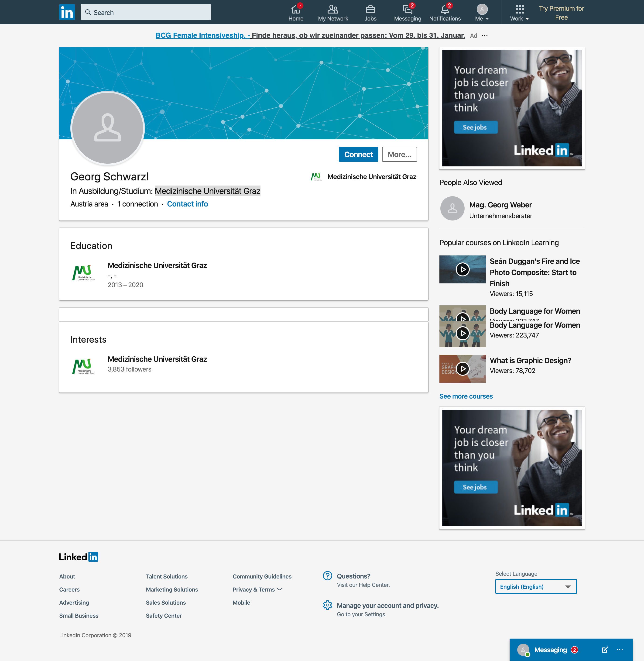Click the Questions help circle icon
Viewport: 644px width, 661px height.
point(327,576)
